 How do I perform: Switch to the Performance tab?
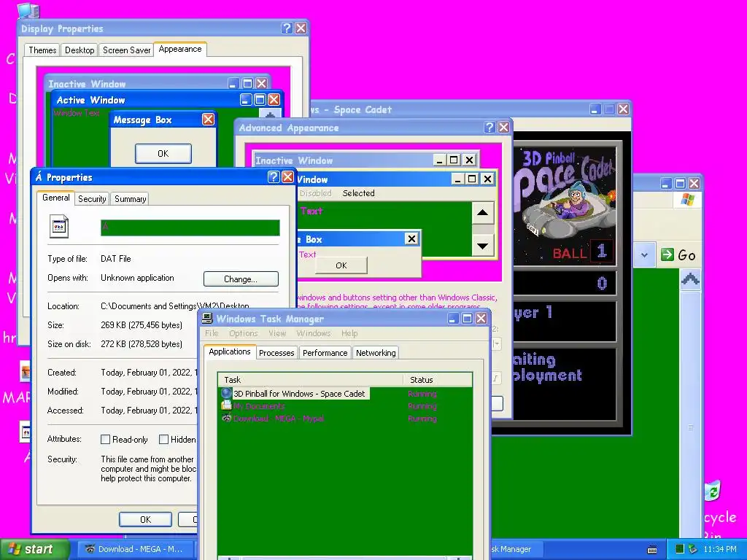(x=325, y=353)
